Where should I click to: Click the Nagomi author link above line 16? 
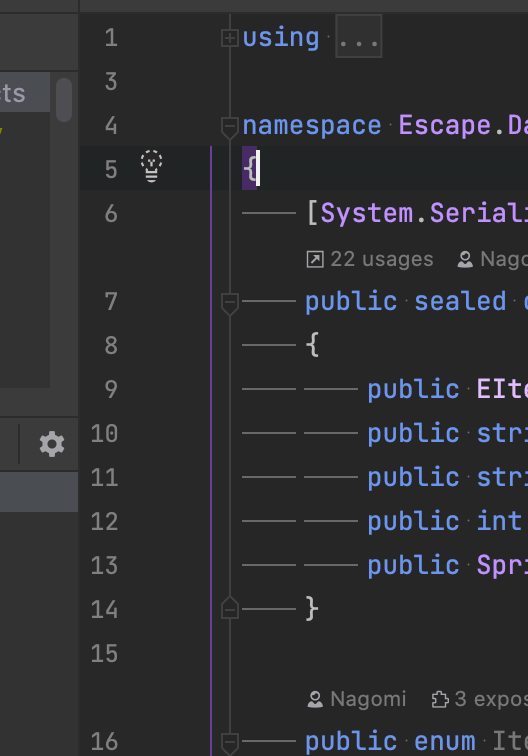coord(368,699)
